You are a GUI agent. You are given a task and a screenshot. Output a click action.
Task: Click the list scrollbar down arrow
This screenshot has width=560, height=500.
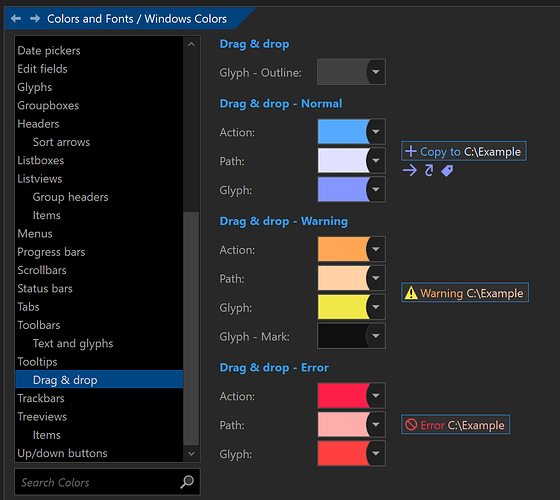(191, 454)
